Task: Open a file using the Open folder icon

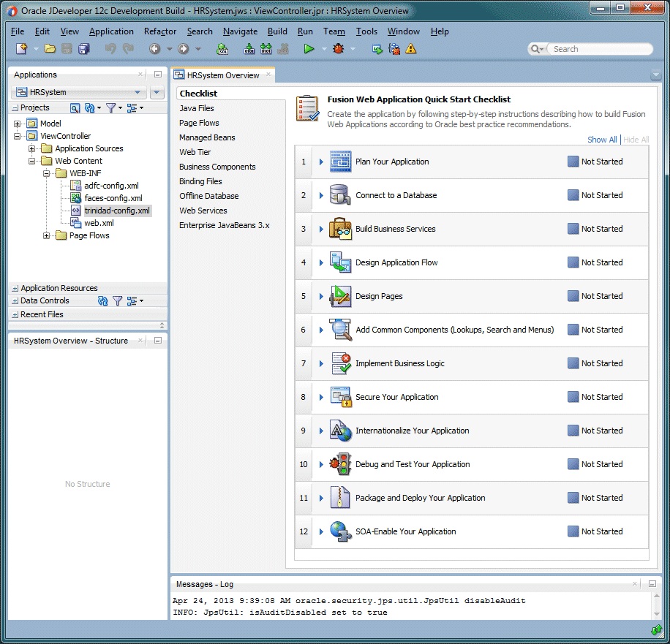Action: 49,48
